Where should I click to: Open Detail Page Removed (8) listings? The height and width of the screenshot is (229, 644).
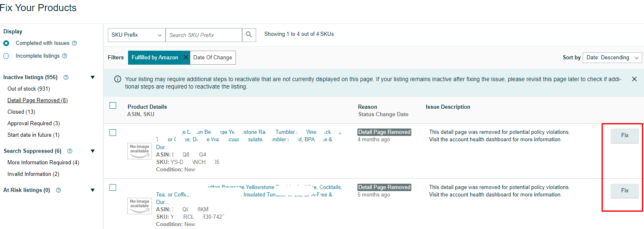pyautogui.click(x=37, y=100)
